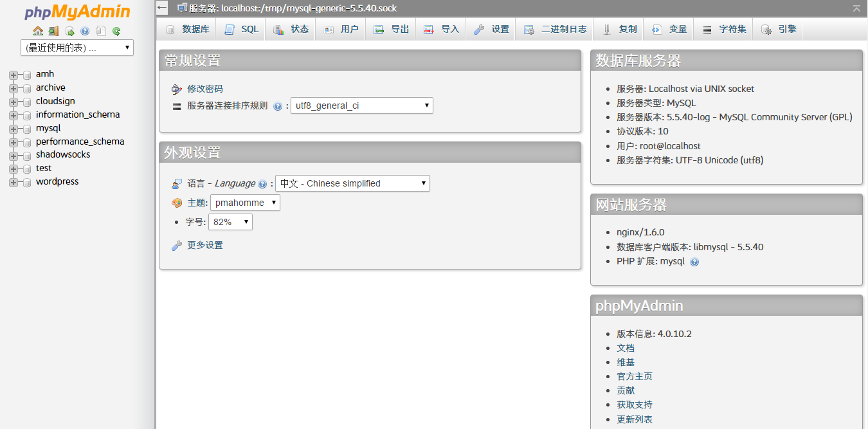Open the archive database name

point(51,87)
